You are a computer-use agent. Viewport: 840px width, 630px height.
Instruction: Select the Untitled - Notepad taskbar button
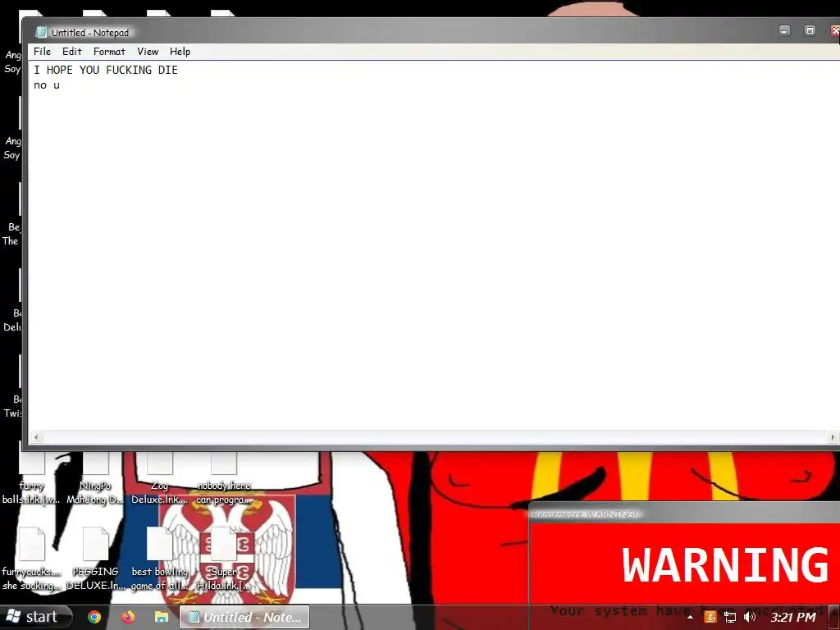click(244, 617)
